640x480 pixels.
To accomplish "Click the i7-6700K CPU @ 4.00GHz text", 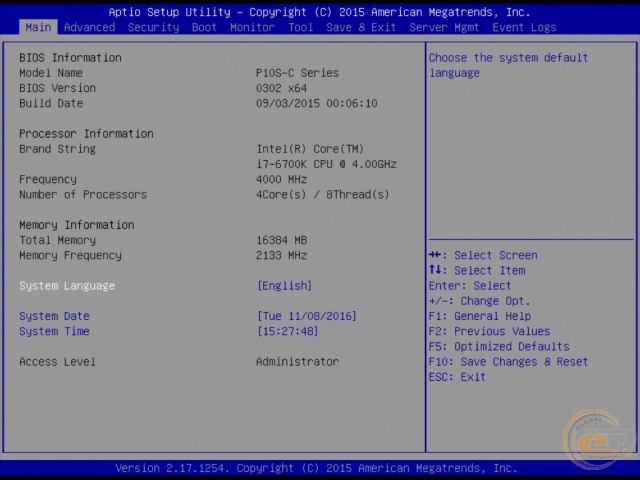I will click(x=326, y=164).
